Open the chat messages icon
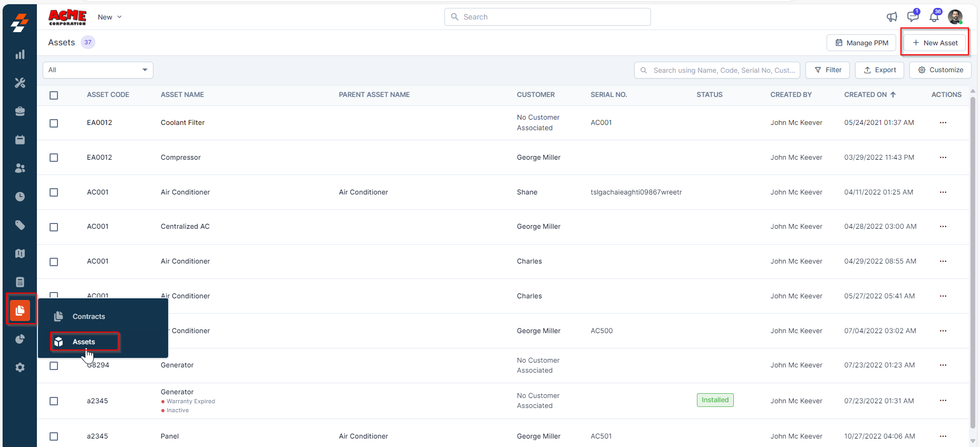980x447 pixels. pyautogui.click(x=913, y=17)
